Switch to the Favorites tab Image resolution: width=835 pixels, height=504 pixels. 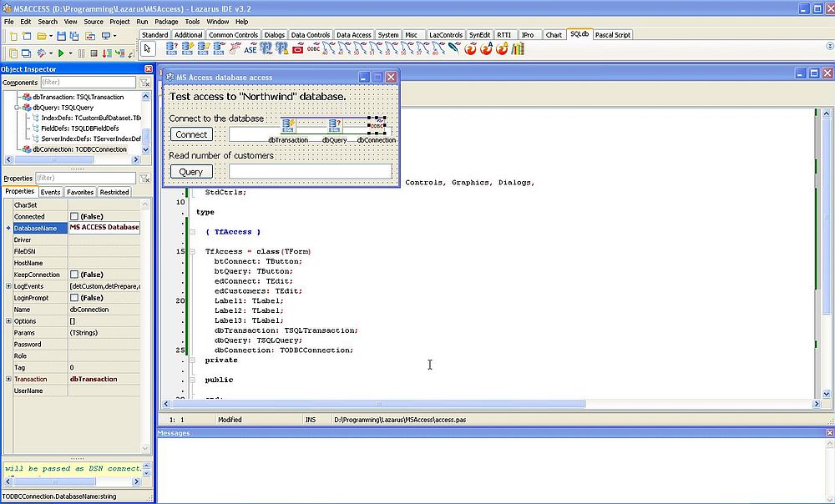click(80, 192)
